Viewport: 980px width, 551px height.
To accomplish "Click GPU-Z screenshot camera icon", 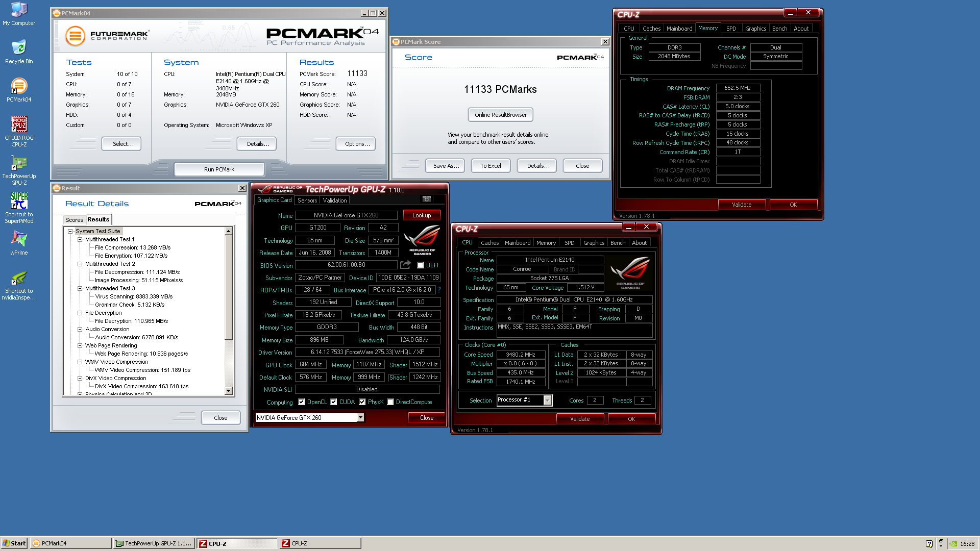I will tap(427, 199).
